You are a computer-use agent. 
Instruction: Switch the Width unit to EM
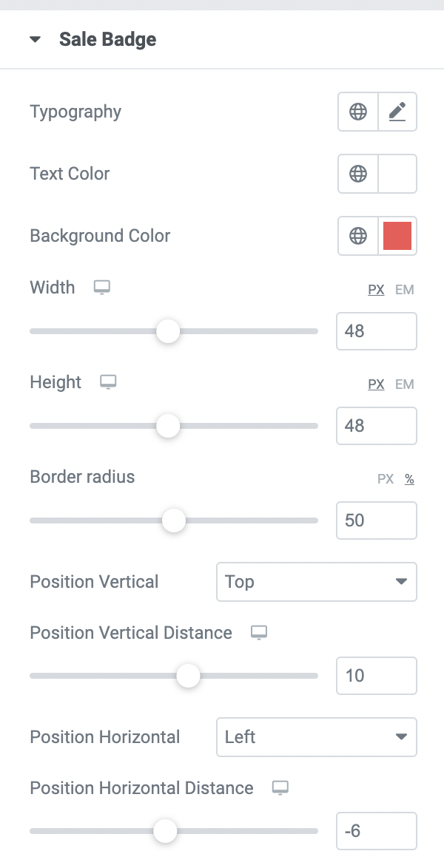coord(405,290)
